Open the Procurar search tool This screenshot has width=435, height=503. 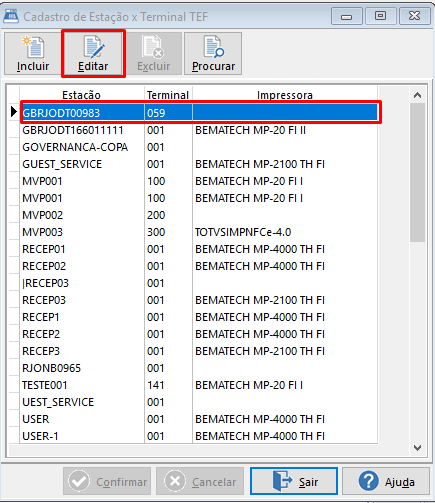pos(213,54)
